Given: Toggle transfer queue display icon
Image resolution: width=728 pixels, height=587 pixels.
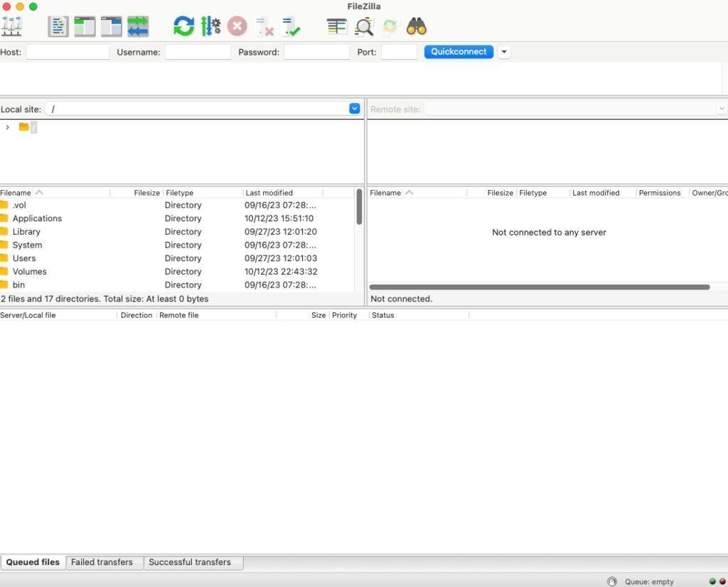Looking at the screenshot, I should [138, 26].
